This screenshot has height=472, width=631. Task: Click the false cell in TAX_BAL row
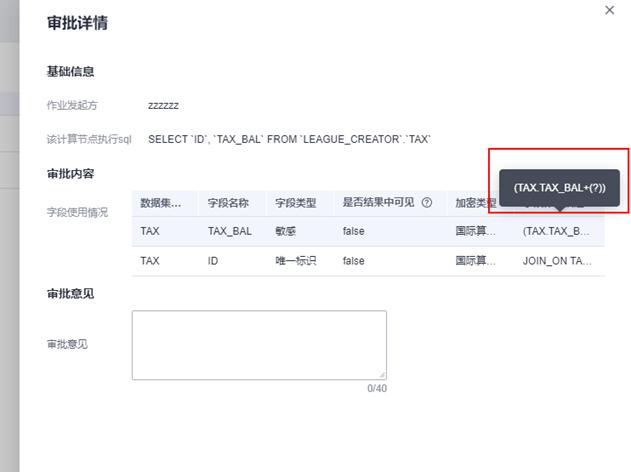coord(355,231)
